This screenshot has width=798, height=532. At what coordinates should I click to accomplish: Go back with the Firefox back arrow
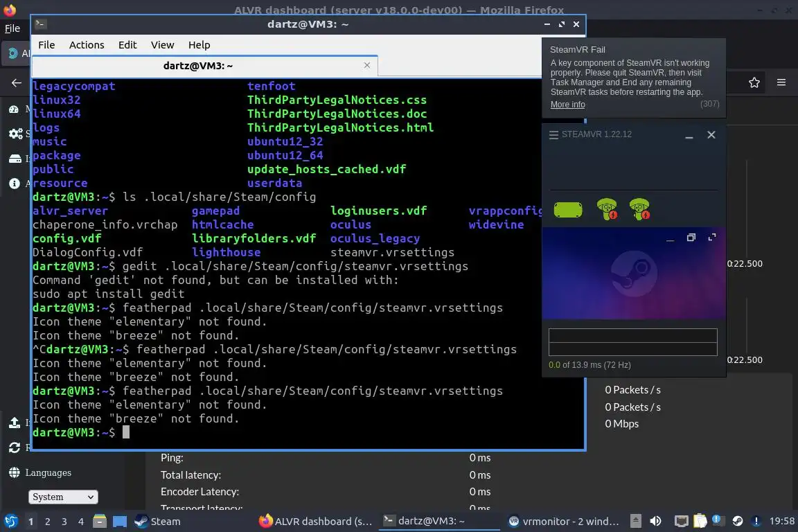tap(17, 82)
